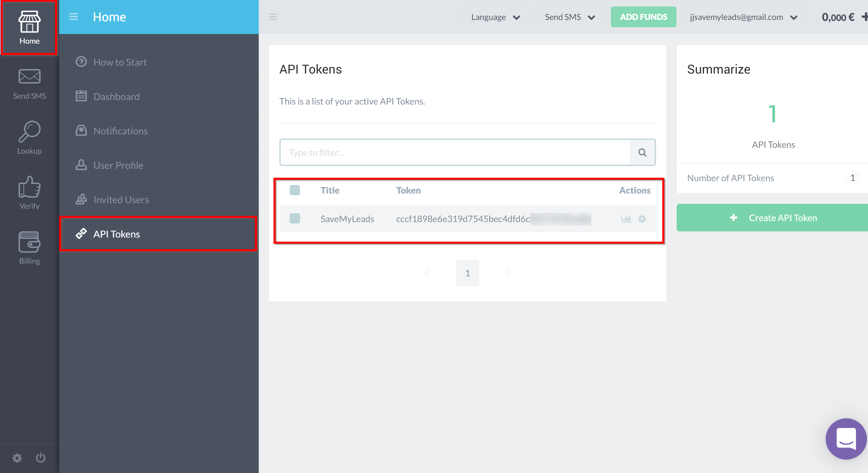Toggle the column header checkbox
868x473 pixels.
tap(295, 190)
